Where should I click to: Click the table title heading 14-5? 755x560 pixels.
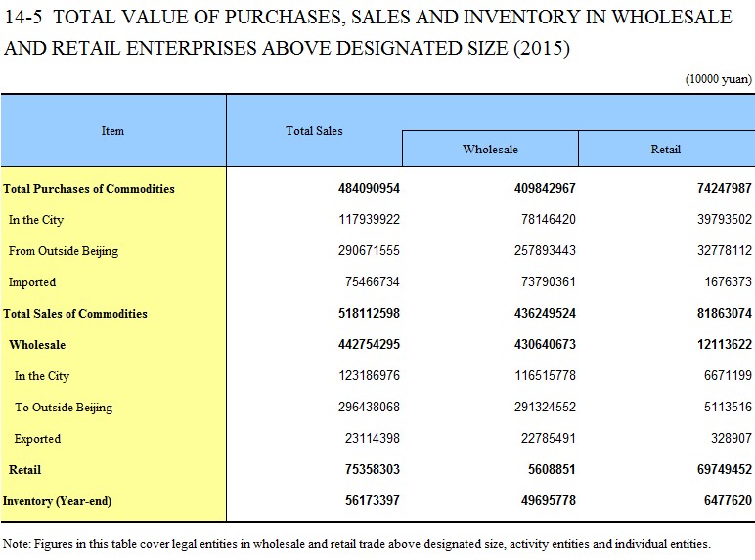(368, 32)
